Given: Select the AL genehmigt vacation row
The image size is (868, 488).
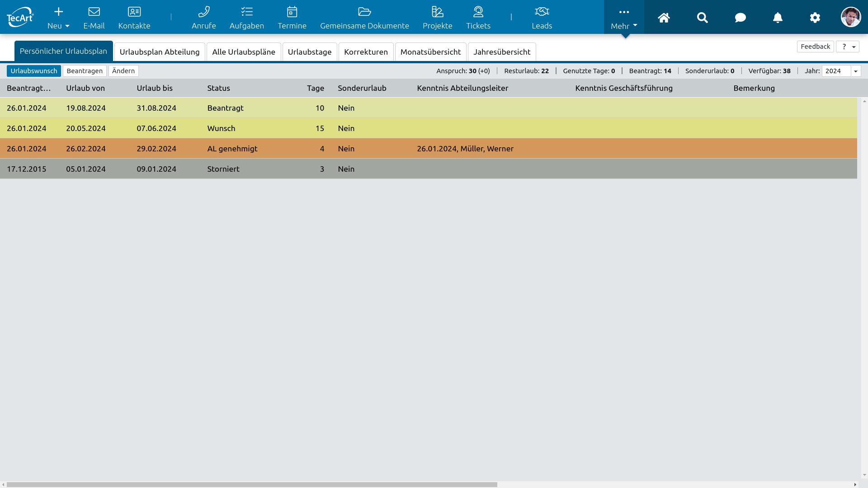Looking at the screenshot, I should coord(232,149).
